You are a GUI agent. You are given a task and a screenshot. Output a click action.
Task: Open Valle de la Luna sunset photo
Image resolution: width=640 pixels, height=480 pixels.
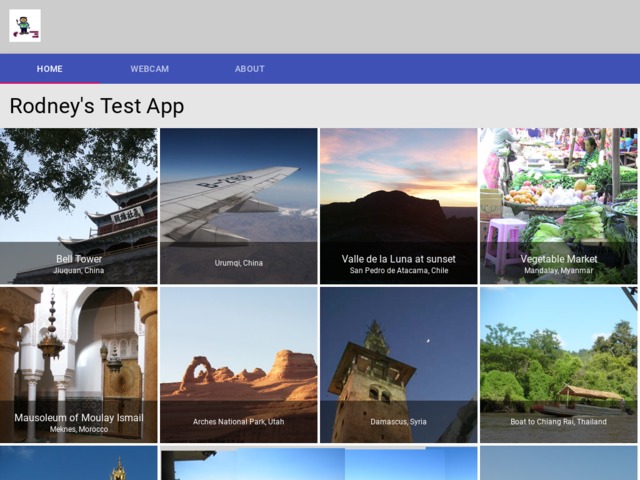398,206
